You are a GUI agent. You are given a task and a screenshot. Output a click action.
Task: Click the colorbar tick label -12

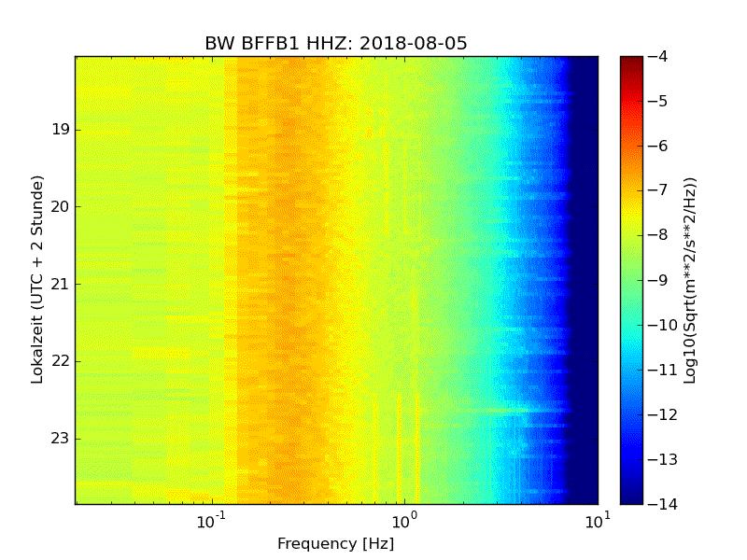(663, 414)
